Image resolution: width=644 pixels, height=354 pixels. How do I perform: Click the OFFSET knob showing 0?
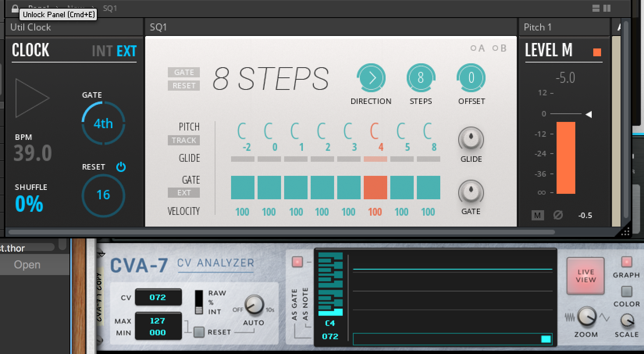click(x=471, y=78)
